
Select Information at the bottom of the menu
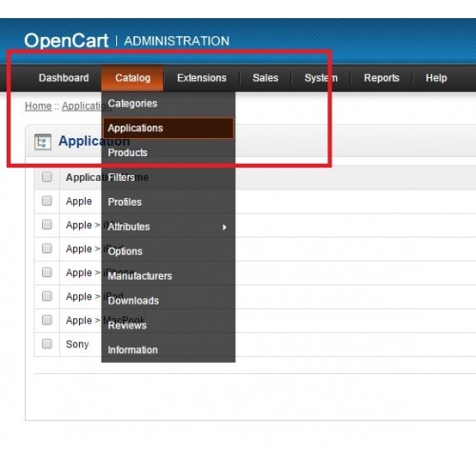169,350
